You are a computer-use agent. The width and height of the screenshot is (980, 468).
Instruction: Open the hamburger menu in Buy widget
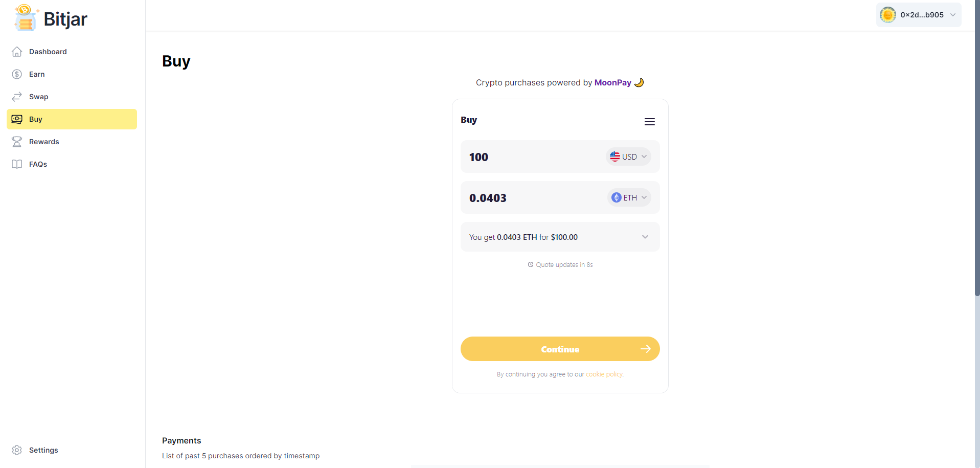pos(649,122)
